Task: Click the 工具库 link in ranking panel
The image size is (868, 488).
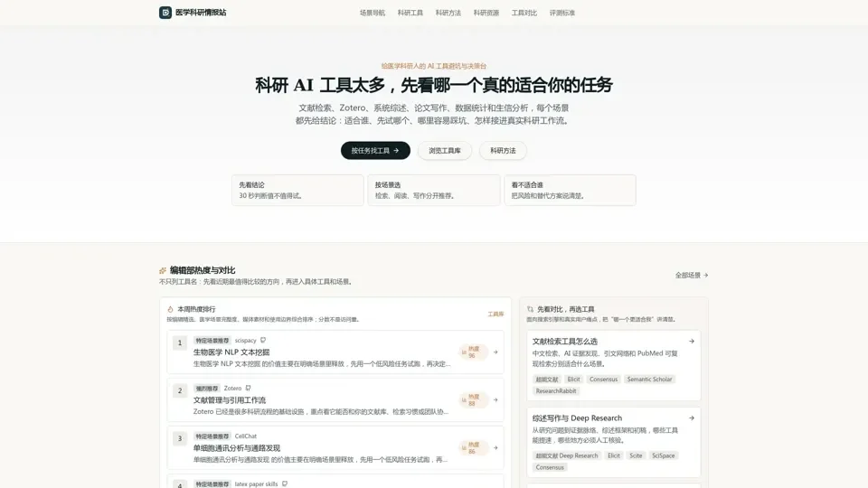Action: pyautogui.click(x=495, y=314)
